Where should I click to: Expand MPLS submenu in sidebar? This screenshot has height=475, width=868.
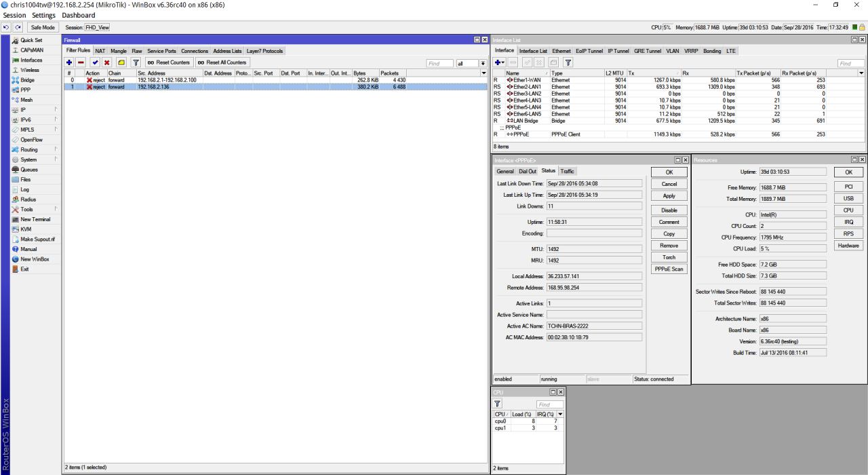coord(56,130)
